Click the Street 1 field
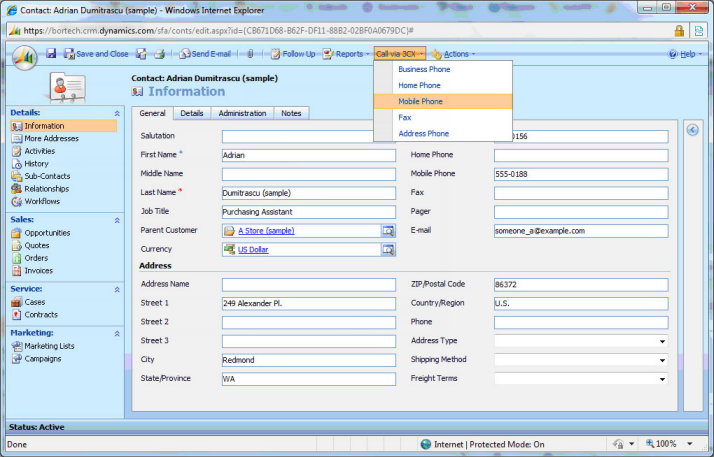714x457 pixels. 309,303
